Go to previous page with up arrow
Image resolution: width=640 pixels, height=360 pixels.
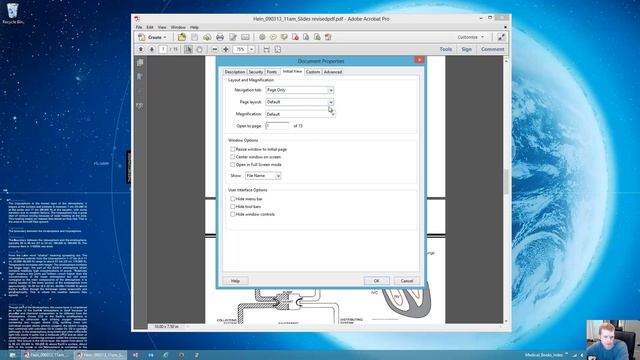coord(141,49)
